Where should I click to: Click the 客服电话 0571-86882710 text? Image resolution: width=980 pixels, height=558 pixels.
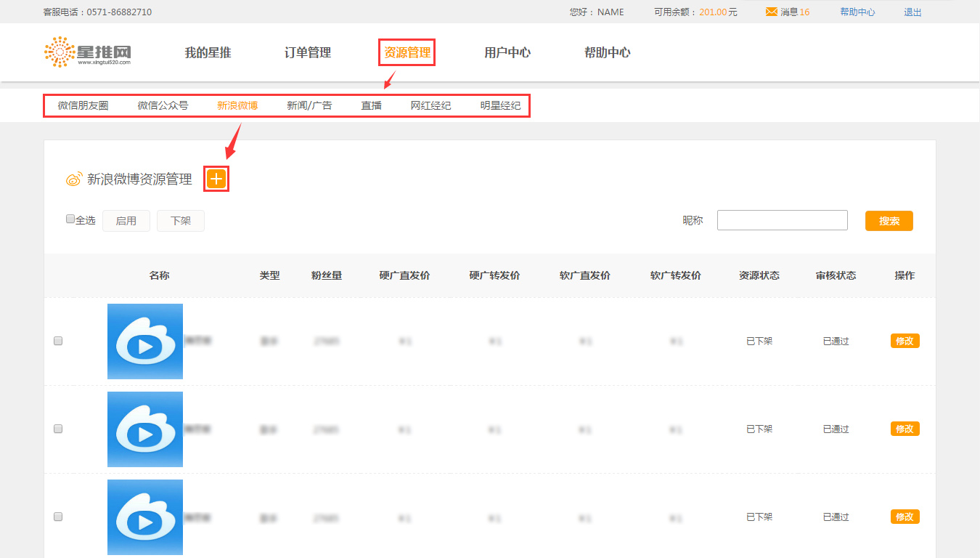(x=98, y=12)
